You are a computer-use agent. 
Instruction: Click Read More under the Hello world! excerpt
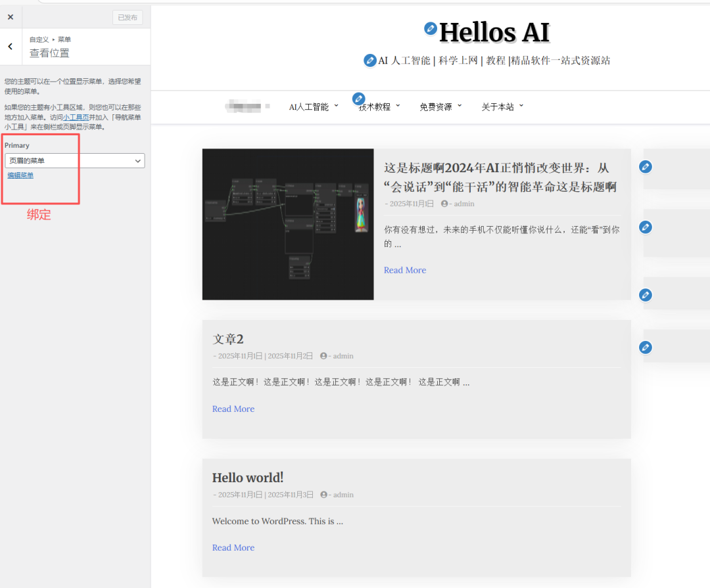tap(233, 547)
